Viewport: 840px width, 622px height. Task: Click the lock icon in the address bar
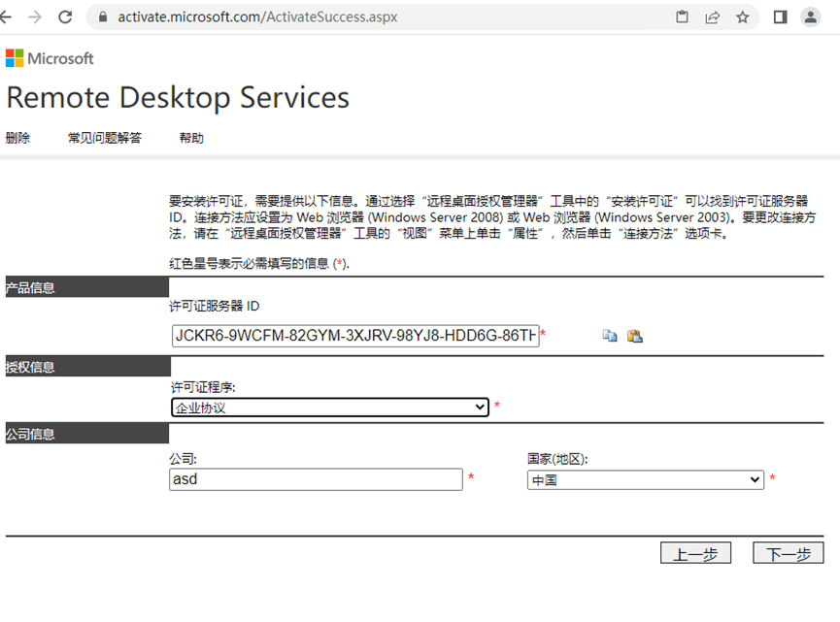[103, 16]
